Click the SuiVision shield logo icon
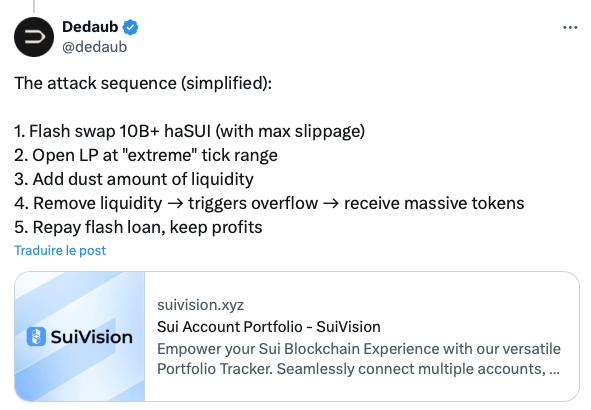The width and height of the screenshot is (591, 410). coord(36,336)
